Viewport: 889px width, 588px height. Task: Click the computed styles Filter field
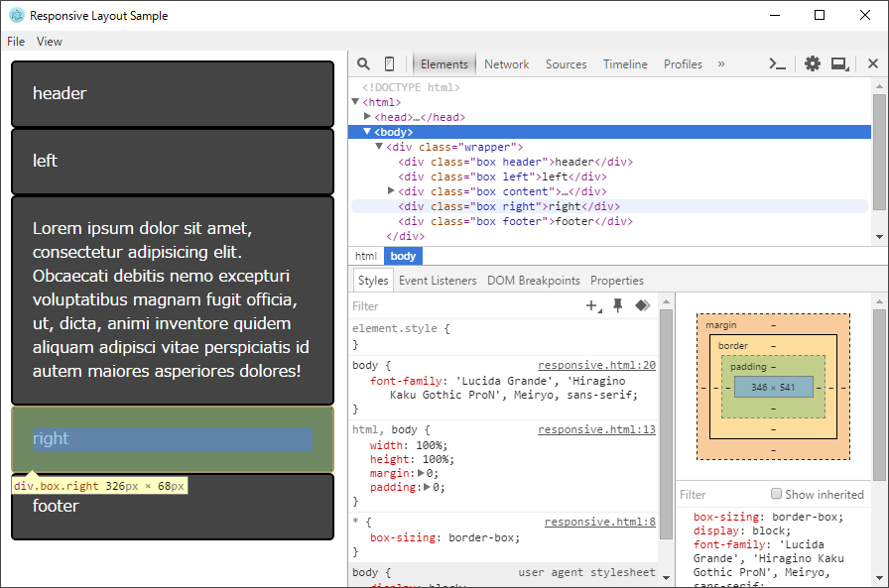click(x=721, y=495)
